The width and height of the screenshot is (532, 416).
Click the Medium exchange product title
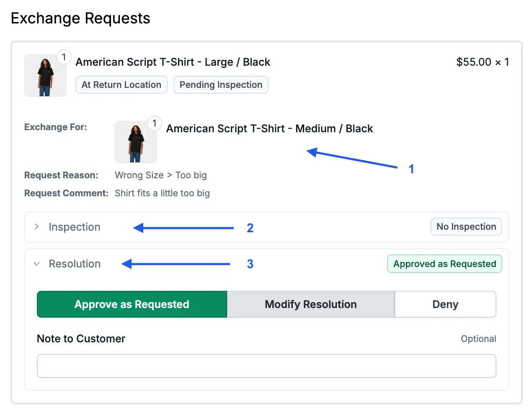[269, 128]
